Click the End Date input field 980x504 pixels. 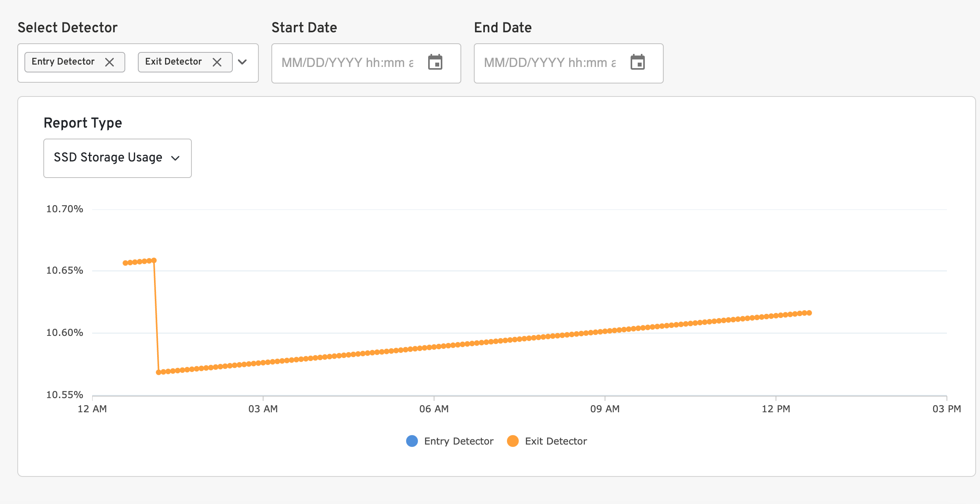[x=549, y=63]
